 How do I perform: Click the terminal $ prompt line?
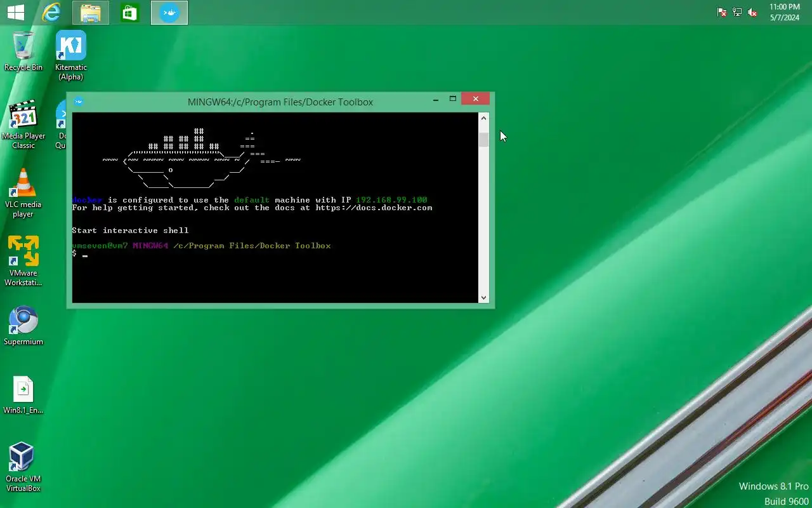coord(80,253)
